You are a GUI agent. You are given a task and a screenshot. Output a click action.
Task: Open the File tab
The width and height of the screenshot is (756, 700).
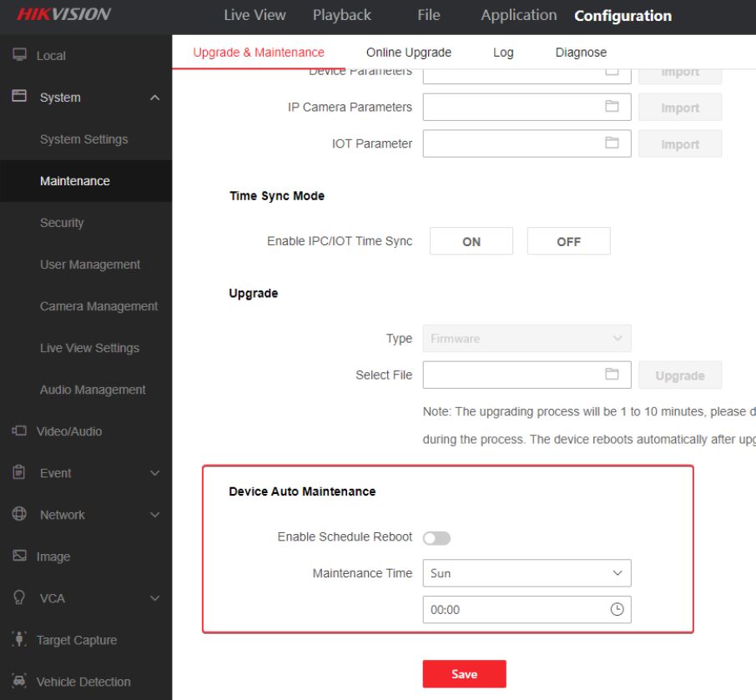429,15
